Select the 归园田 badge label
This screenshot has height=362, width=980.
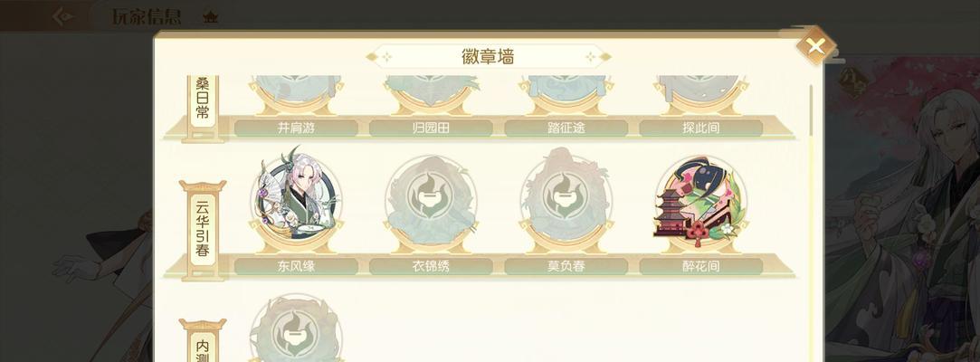click(431, 129)
